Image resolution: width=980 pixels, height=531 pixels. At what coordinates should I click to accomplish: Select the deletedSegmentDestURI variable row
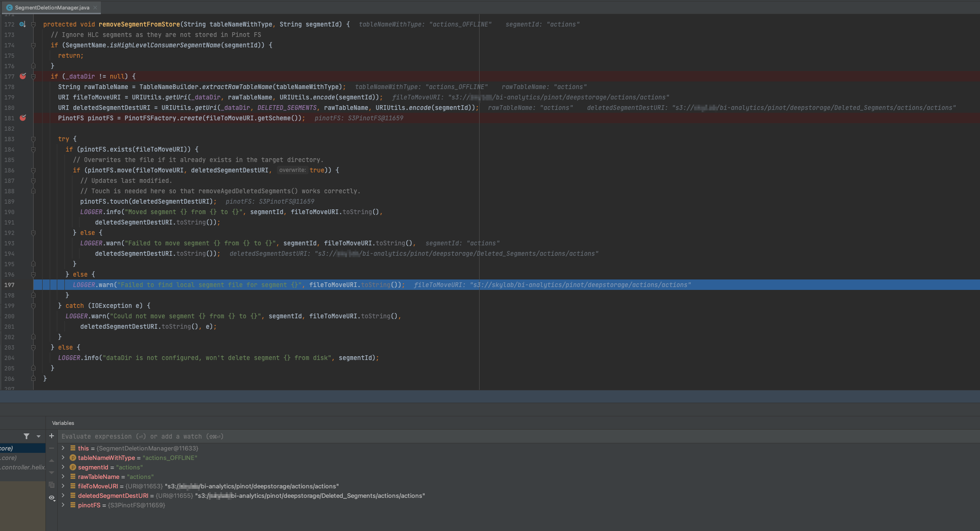tap(113, 495)
